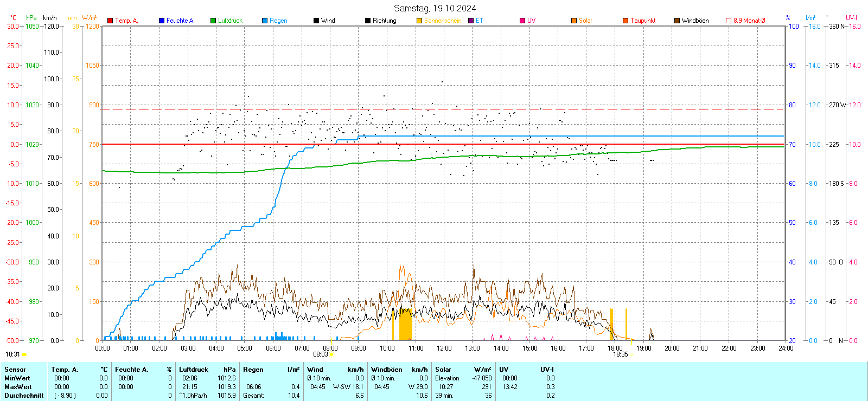Viewport: 868px width, 401px height.
Task: Toggle the 8.9 Monat-Ø outlined box
Action: pos(729,21)
